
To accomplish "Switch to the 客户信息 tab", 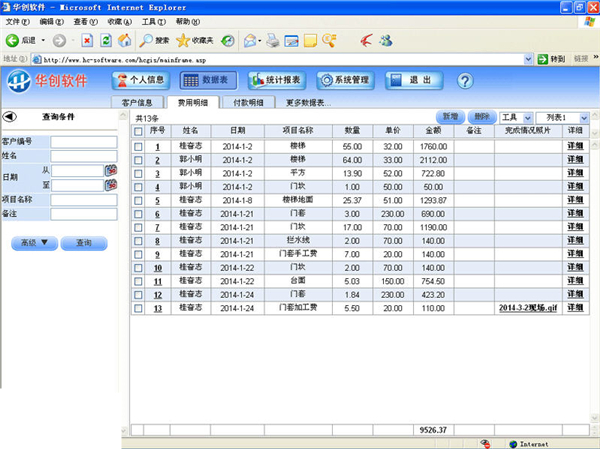I will point(137,102).
